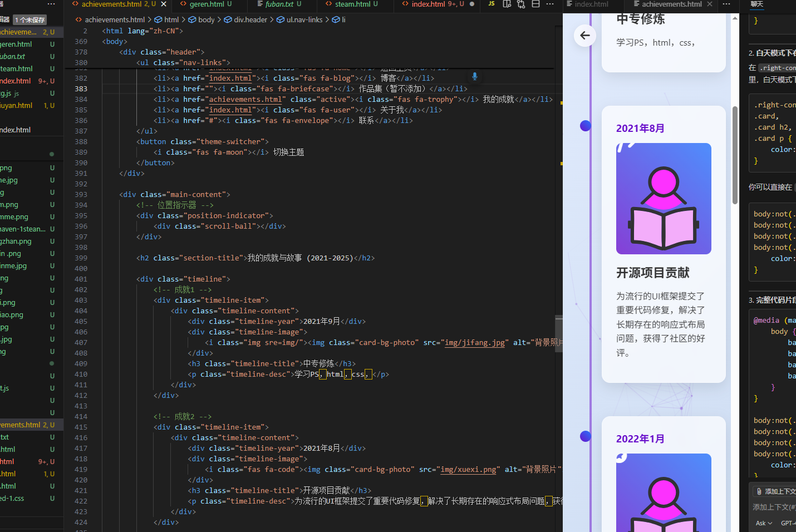Image resolution: width=796 pixels, height=532 pixels.
Task: Click index.html href link on line 382
Action: (230, 78)
